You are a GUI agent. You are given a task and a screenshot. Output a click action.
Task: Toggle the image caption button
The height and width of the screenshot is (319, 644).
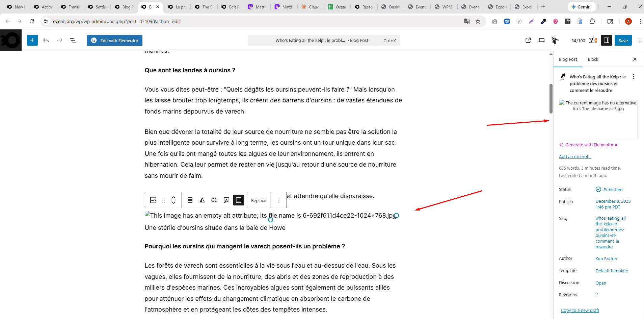(239, 200)
